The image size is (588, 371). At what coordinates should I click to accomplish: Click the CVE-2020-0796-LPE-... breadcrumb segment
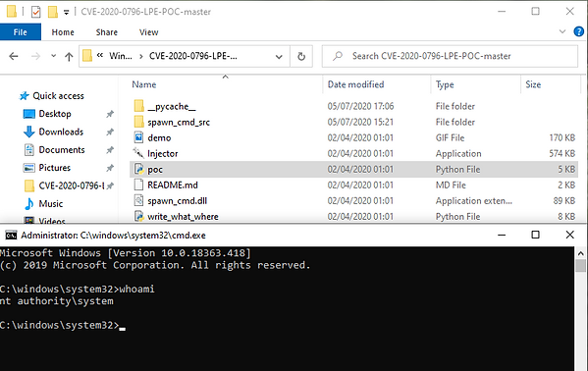[x=192, y=56]
